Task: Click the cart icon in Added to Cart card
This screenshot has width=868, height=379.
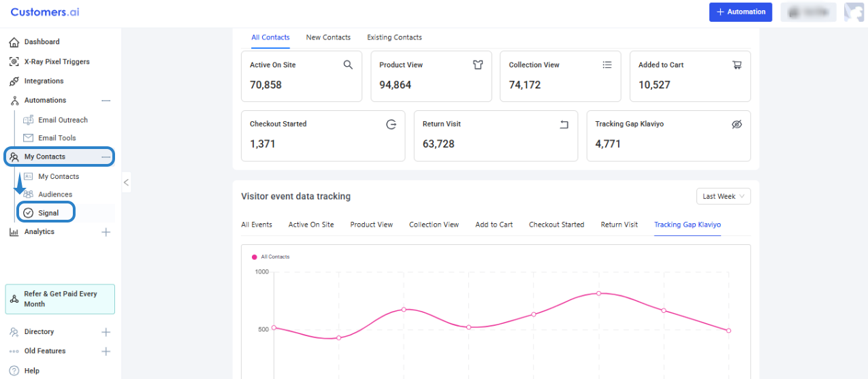Action: pos(737,65)
